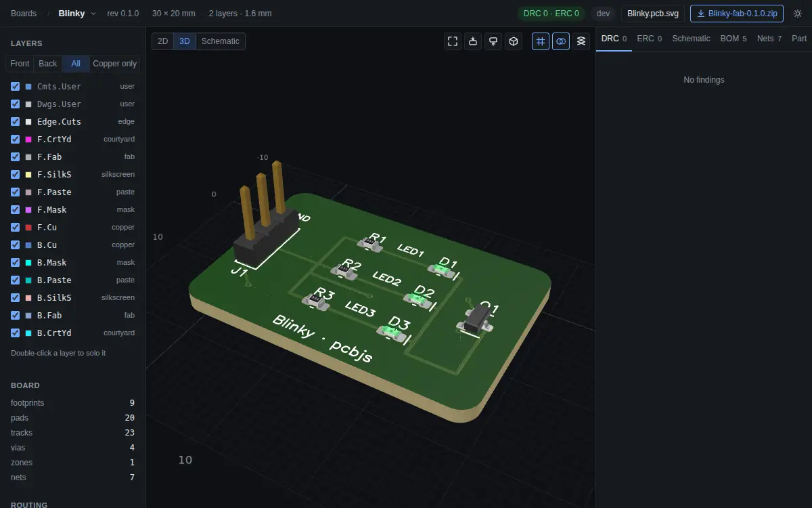The image size is (812, 508).
Task: Open the Schematic tab in right panel
Action: (x=691, y=39)
